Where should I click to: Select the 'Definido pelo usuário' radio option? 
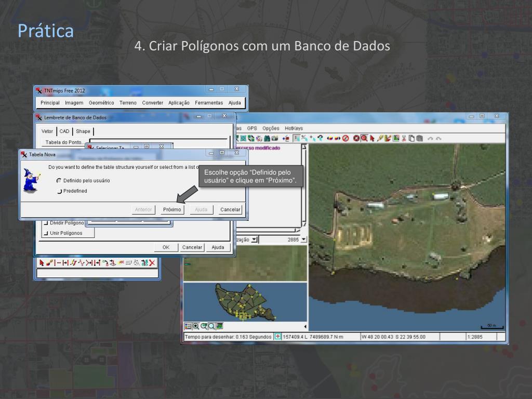pos(59,180)
